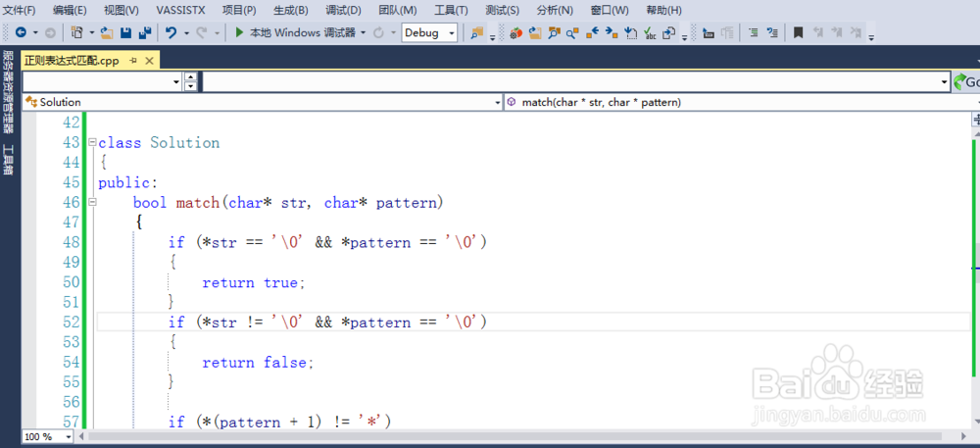Click the clear bookmarks icon
The image size is (980, 448).
(857, 32)
